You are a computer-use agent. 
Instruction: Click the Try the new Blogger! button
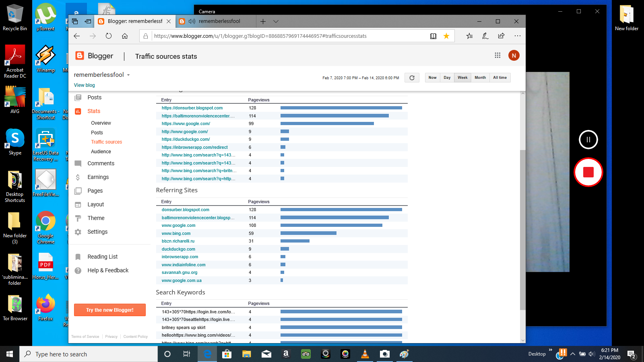(x=110, y=310)
